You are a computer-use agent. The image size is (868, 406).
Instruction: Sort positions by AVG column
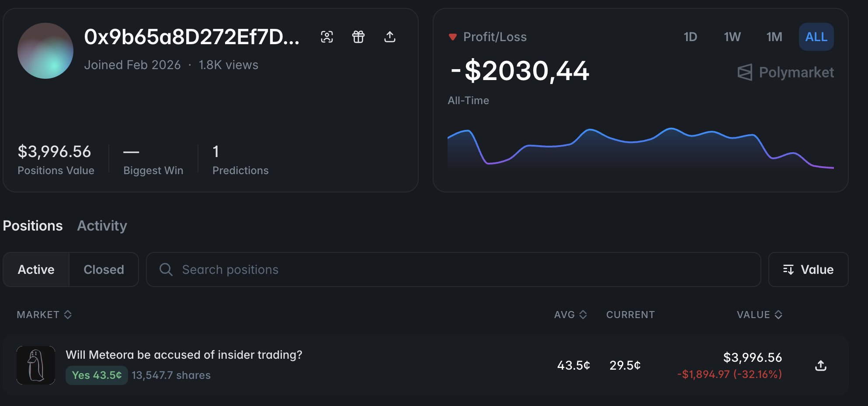click(570, 315)
